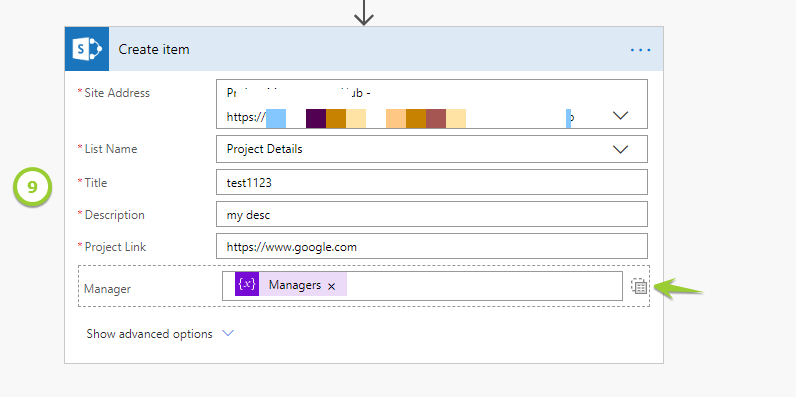Select the Managers token label

coord(294,285)
